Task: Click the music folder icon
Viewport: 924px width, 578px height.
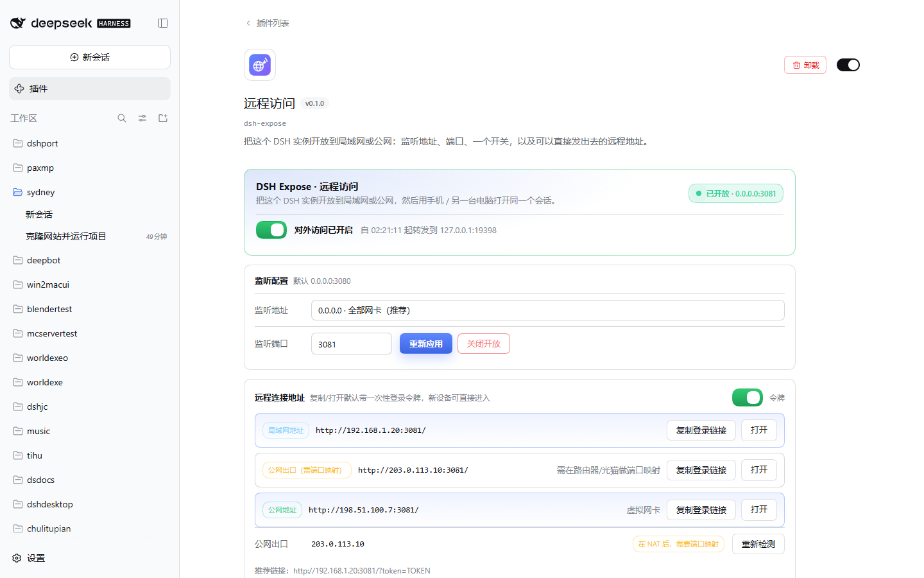Action: (x=18, y=431)
